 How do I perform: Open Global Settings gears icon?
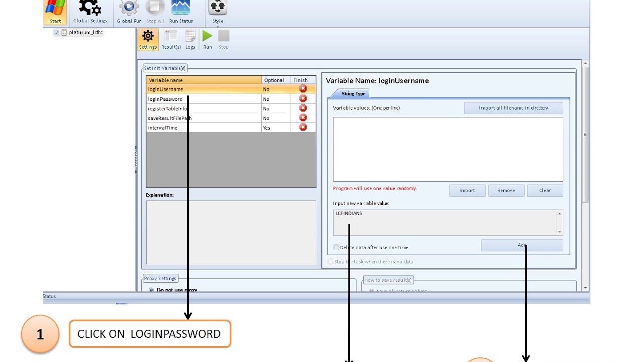click(x=90, y=8)
